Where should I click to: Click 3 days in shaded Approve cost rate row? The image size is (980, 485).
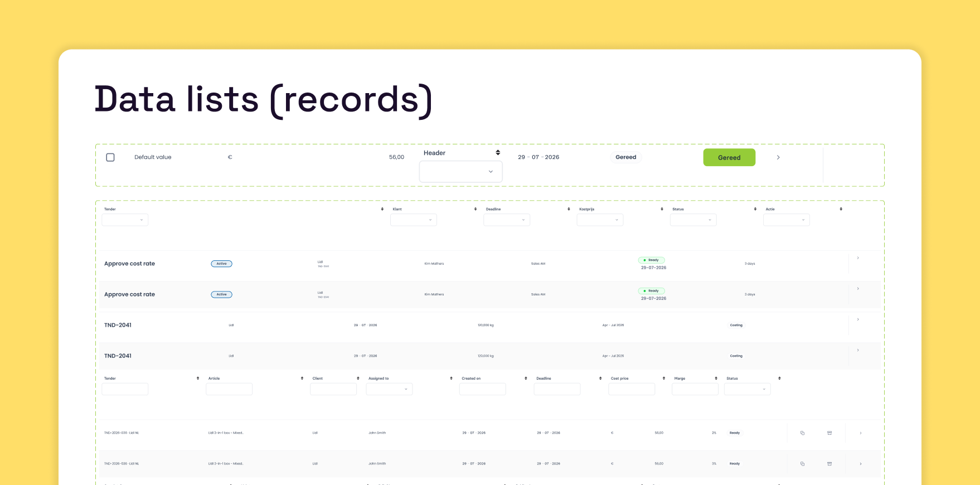click(750, 294)
